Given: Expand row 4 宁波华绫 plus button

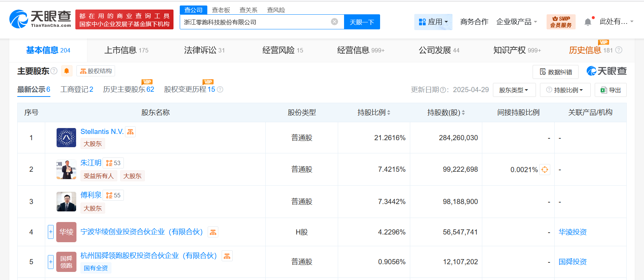Looking at the screenshot, I should (51, 232).
